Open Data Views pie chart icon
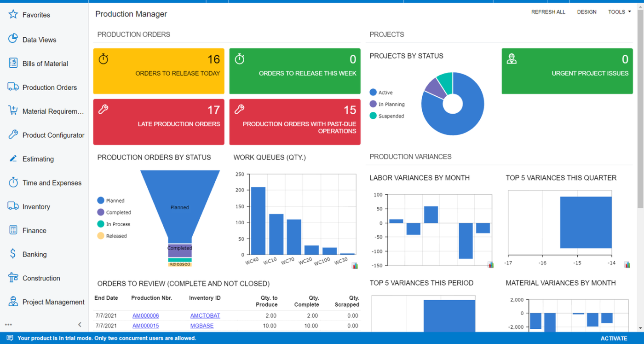The height and width of the screenshot is (344, 644). 13,39
